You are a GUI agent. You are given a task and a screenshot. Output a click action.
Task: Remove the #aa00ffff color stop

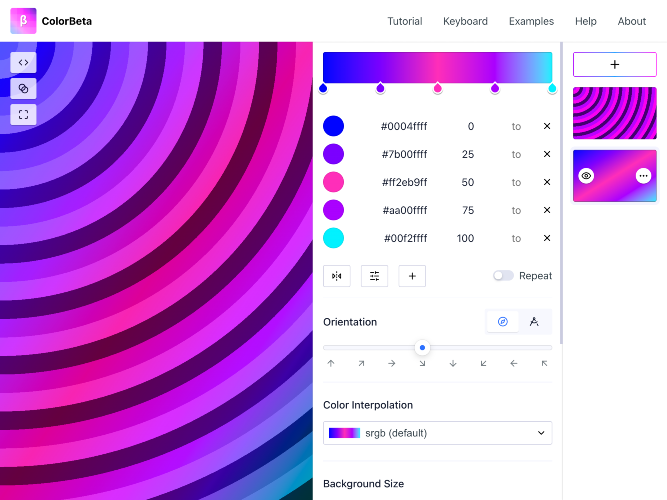click(x=547, y=210)
